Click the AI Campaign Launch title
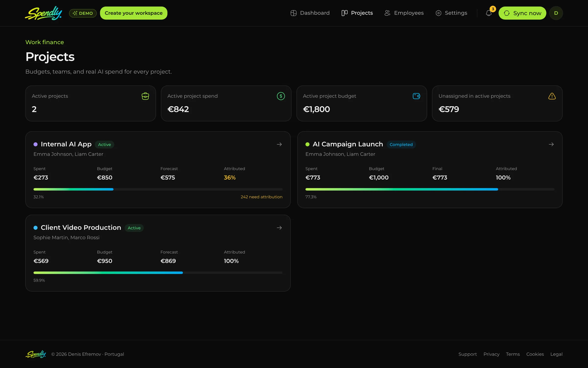The image size is (588, 368). tap(348, 144)
